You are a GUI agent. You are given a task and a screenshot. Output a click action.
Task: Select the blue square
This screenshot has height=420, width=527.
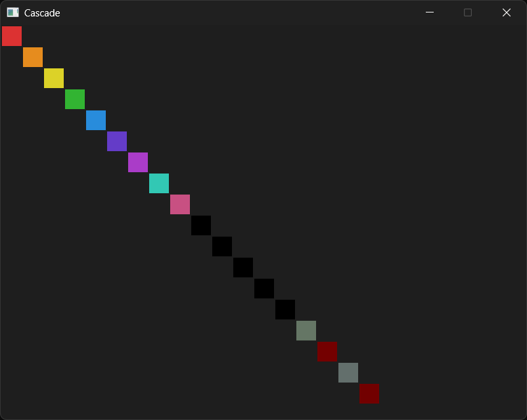coord(96,120)
